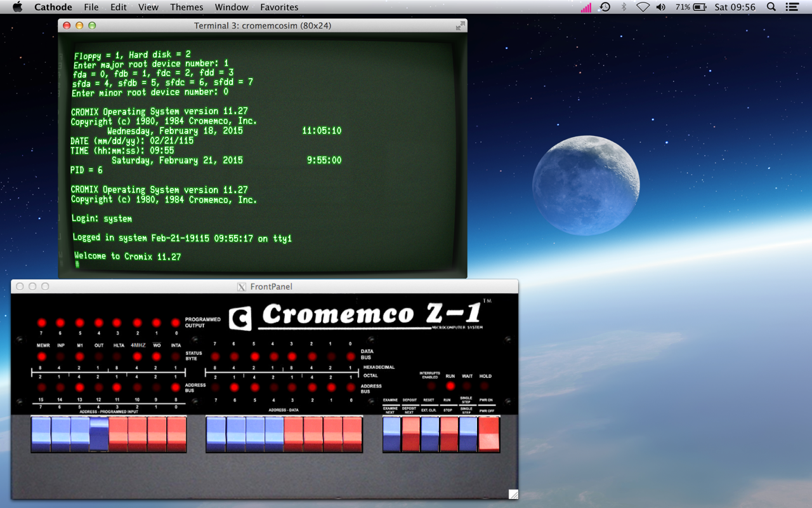Click the 'Cromemco Z-1' panel title
The image size is (812, 508).
point(371,315)
